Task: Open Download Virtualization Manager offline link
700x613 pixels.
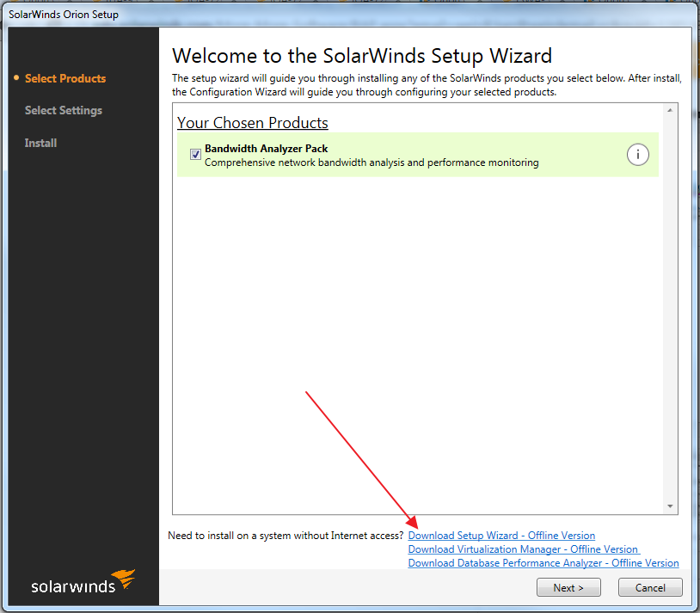Action: [524, 549]
